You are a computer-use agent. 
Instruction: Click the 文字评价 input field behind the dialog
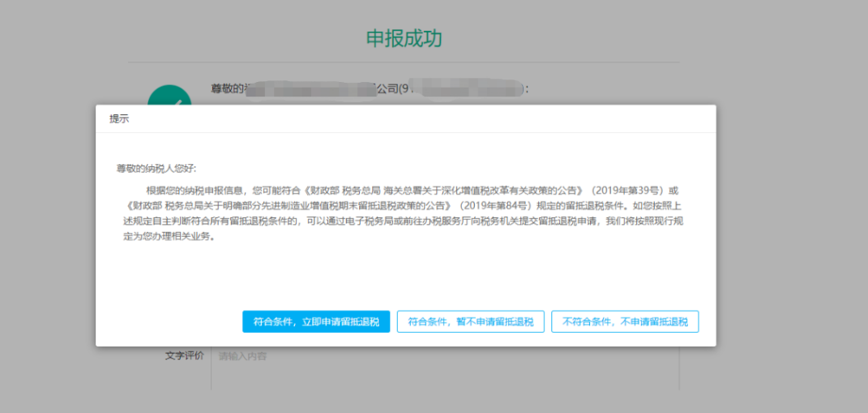click(445, 368)
